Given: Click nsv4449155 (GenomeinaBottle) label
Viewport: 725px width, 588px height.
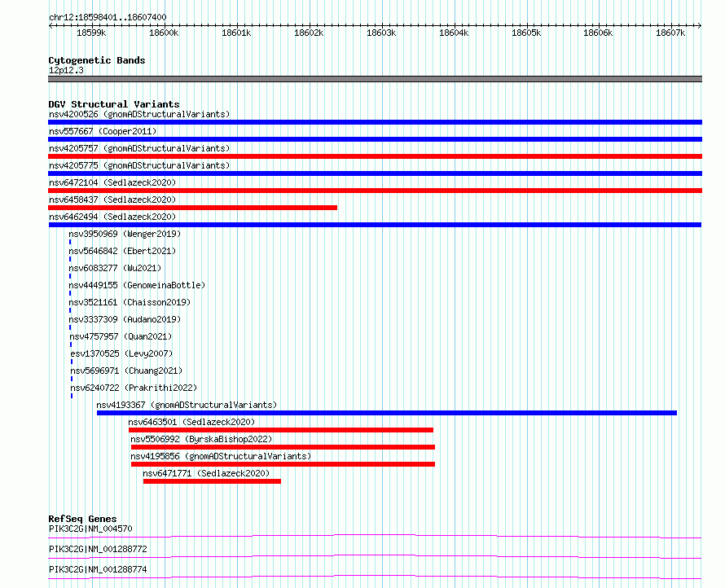Looking at the screenshot, I should [x=137, y=285].
